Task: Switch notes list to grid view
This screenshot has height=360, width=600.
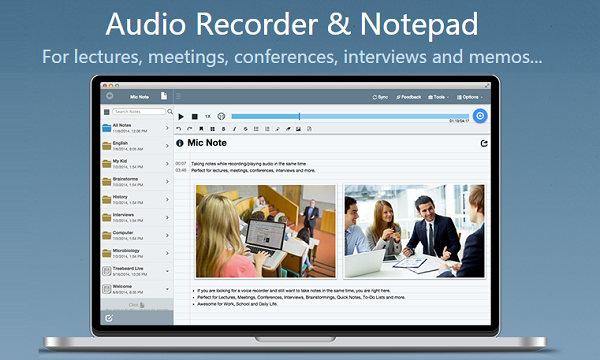Action: tap(107, 112)
